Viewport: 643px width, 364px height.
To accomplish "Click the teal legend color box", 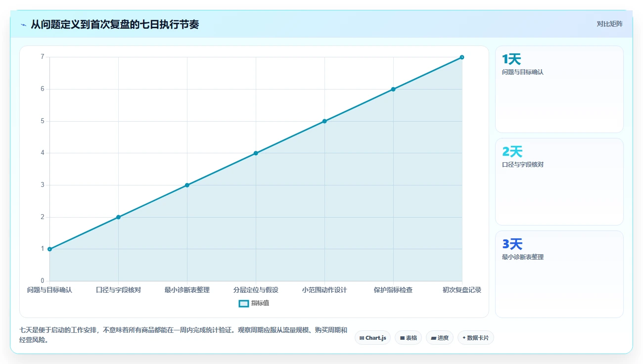I will (x=244, y=303).
